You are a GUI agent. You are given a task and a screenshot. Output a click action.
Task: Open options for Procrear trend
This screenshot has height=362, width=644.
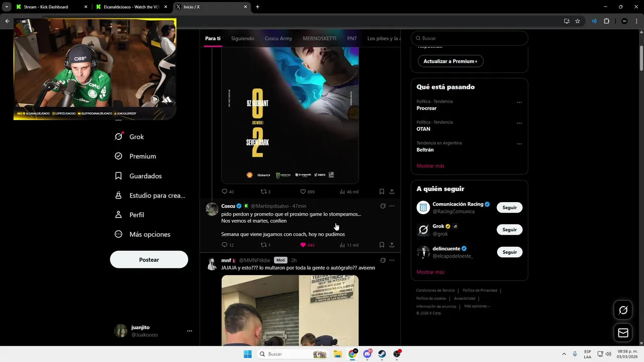tap(519, 103)
